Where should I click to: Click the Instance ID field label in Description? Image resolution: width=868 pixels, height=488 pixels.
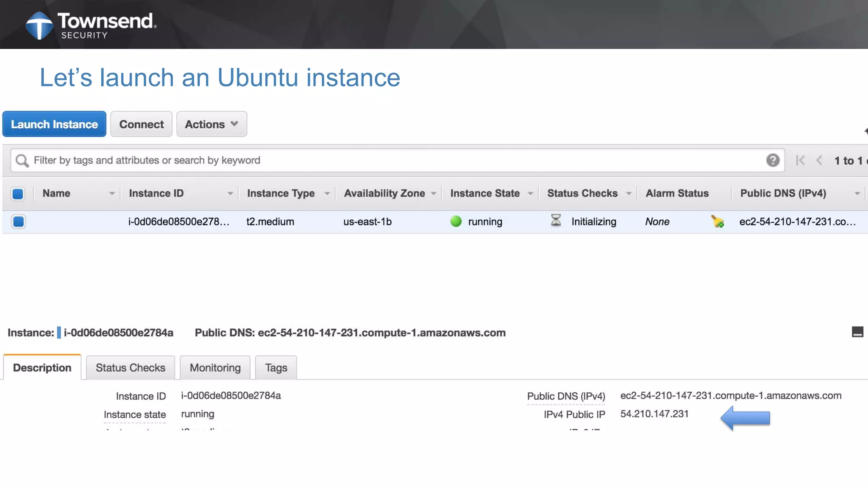141,396
